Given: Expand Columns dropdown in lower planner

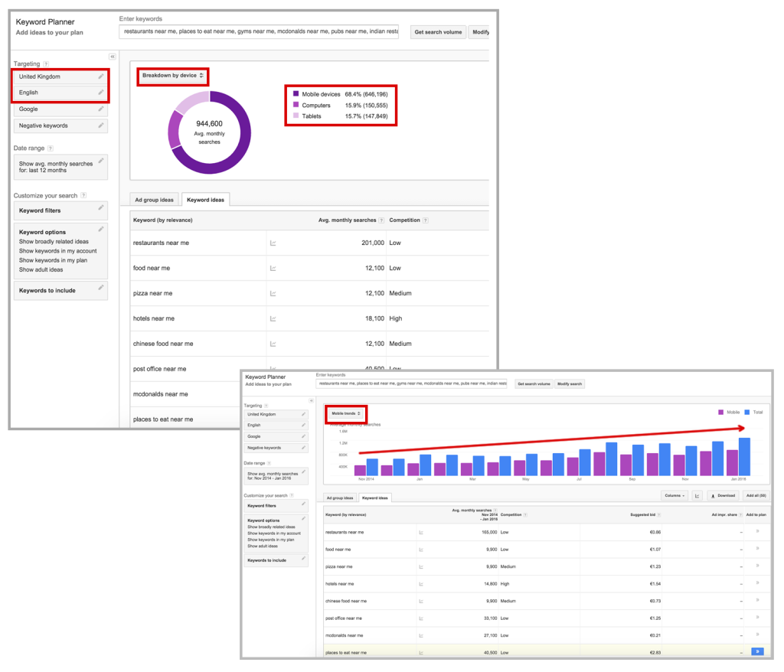Looking at the screenshot, I should point(675,495).
